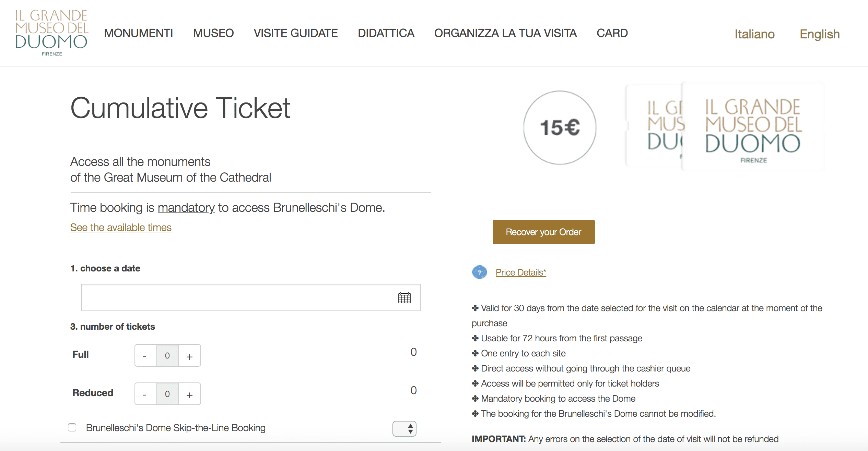
Task: Expand the Price Details section
Action: (x=521, y=272)
